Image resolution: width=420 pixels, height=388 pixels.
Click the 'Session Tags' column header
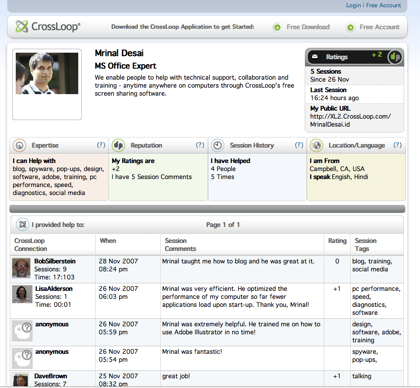coord(366,245)
